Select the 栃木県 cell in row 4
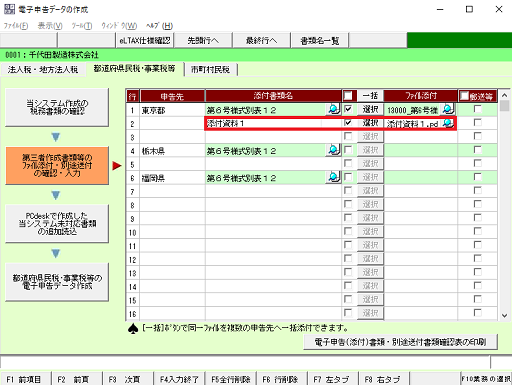This screenshot has width=512, height=385. pos(172,150)
